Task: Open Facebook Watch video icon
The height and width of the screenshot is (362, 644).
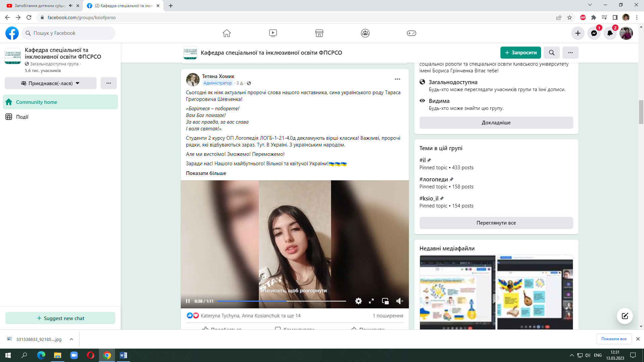Action: pos(273,33)
